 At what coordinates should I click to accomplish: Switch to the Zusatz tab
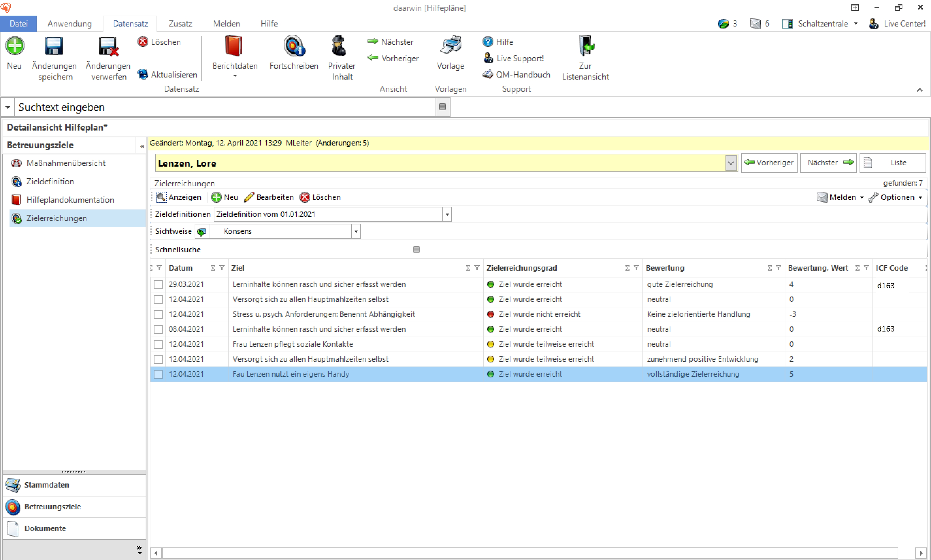tap(180, 23)
